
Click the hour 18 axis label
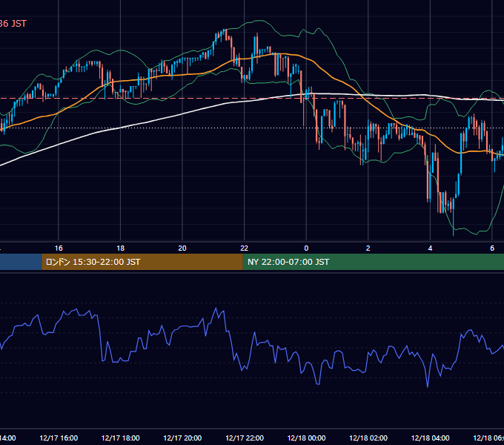[x=121, y=248]
